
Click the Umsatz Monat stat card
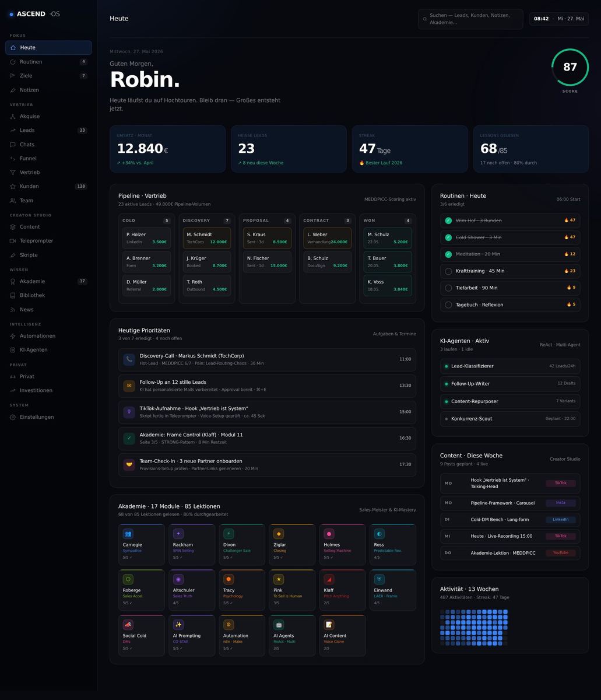point(167,149)
